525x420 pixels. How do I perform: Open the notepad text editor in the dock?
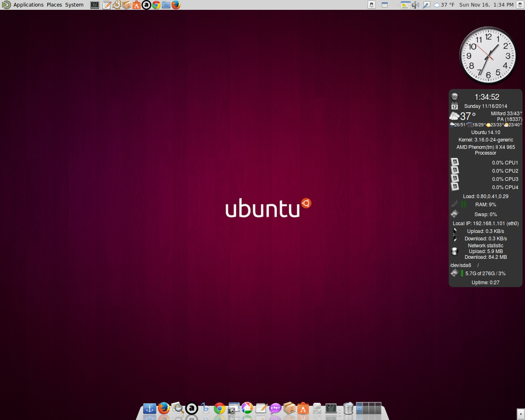pyautogui.click(x=261, y=409)
